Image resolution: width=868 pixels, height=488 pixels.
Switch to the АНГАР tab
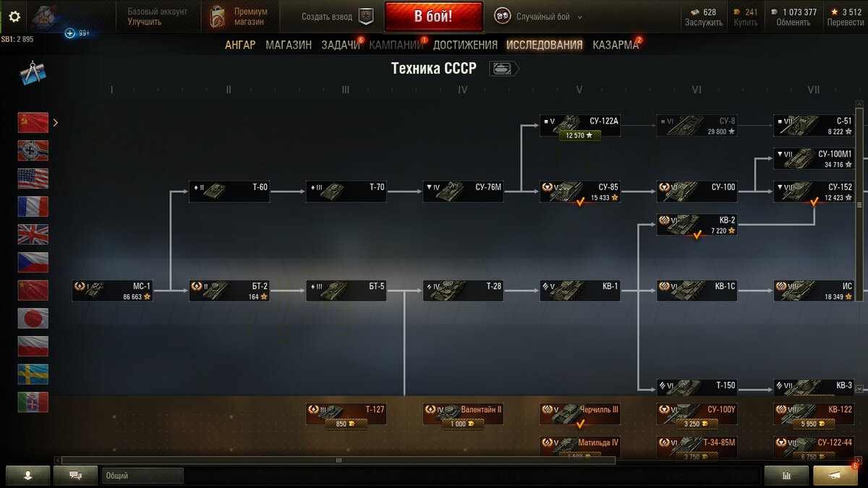click(240, 45)
